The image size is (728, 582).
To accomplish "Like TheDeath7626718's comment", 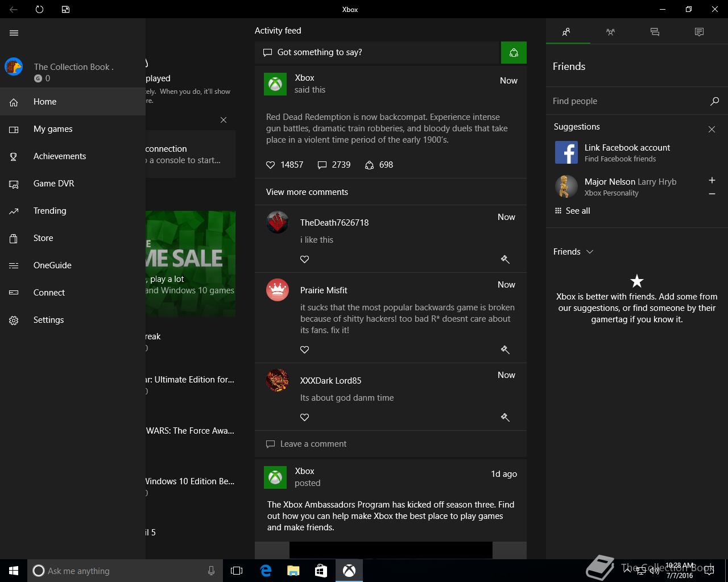I will click(x=305, y=259).
